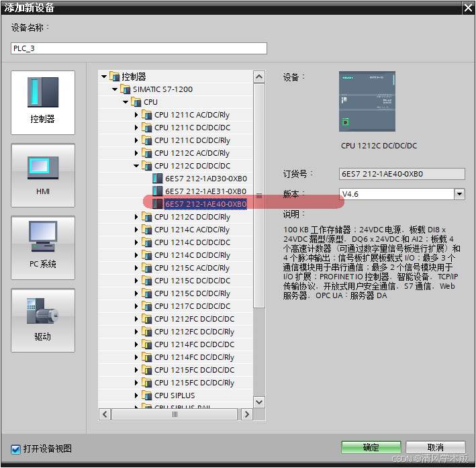Confirm with the 确定 button
The width and height of the screenshot is (476, 468).
[371, 447]
